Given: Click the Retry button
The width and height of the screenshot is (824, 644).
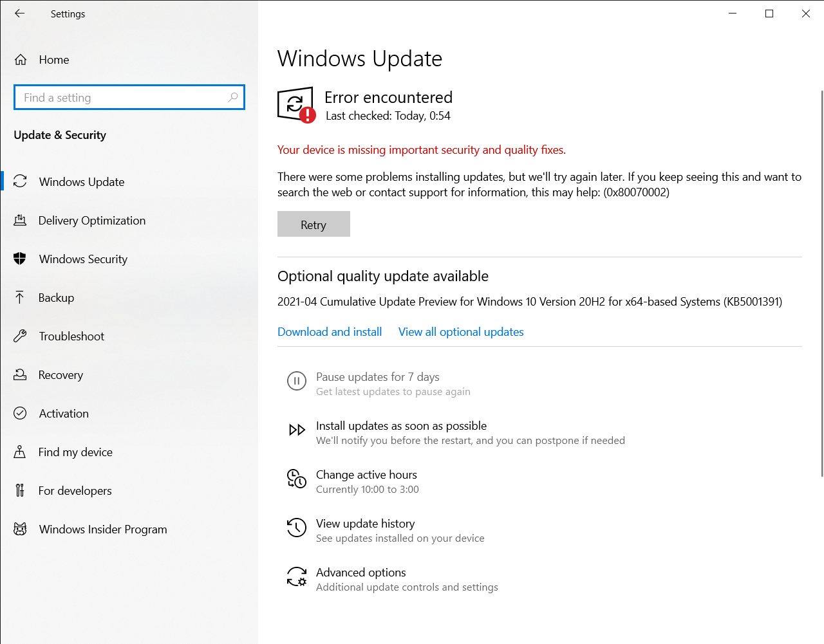Looking at the screenshot, I should [314, 224].
